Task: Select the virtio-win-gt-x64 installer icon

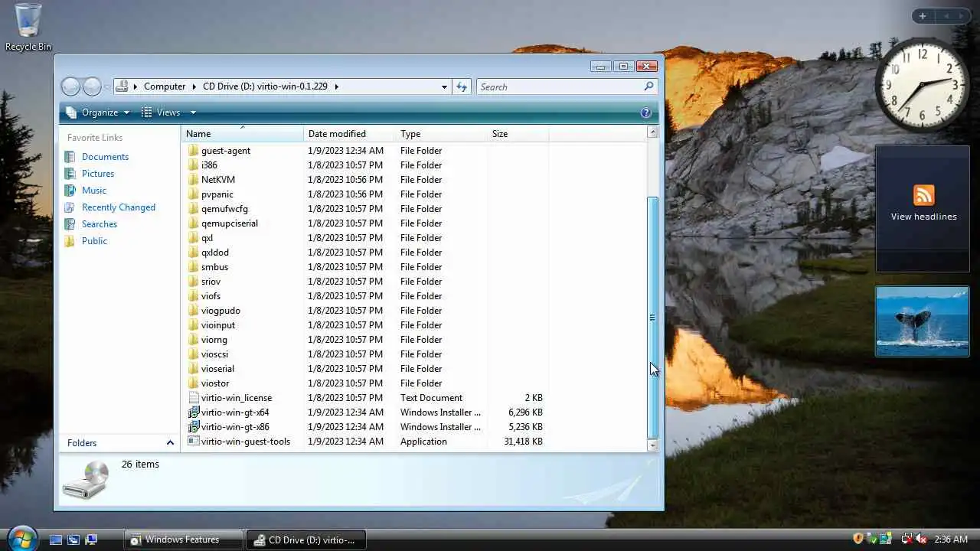Action: (x=194, y=412)
